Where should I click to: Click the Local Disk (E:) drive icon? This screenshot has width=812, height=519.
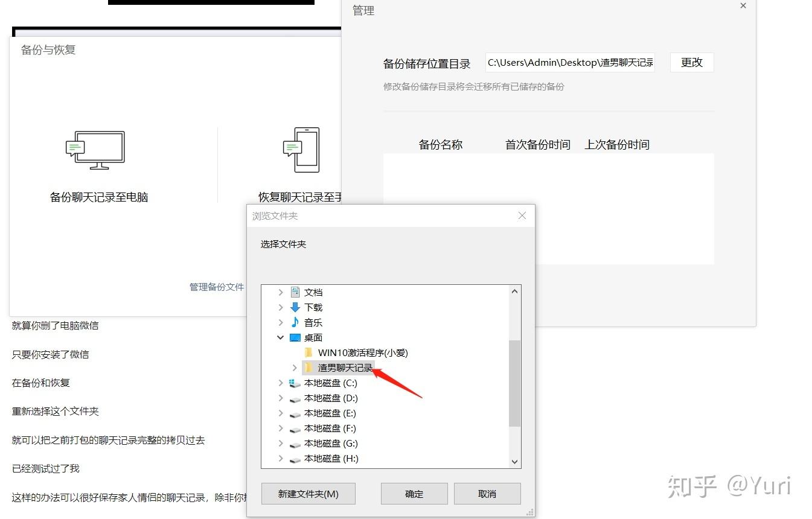(x=295, y=413)
